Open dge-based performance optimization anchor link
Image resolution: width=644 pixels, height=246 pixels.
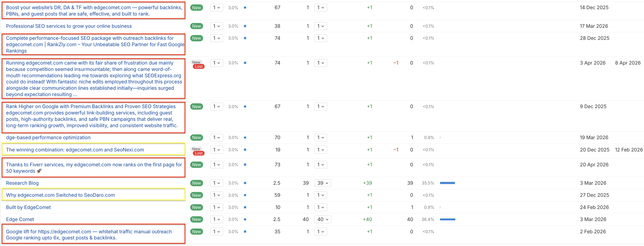pyautogui.click(x=48, y=137)
